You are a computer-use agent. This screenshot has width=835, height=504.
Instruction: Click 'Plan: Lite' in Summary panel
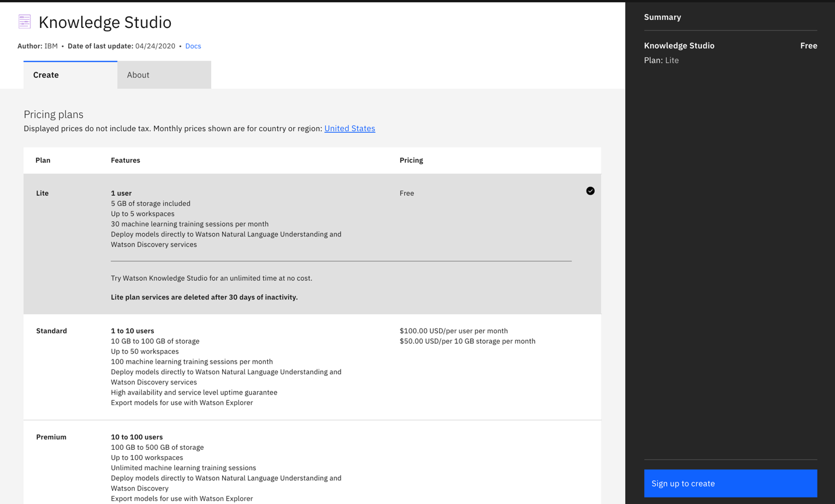(x=661, y=60)
